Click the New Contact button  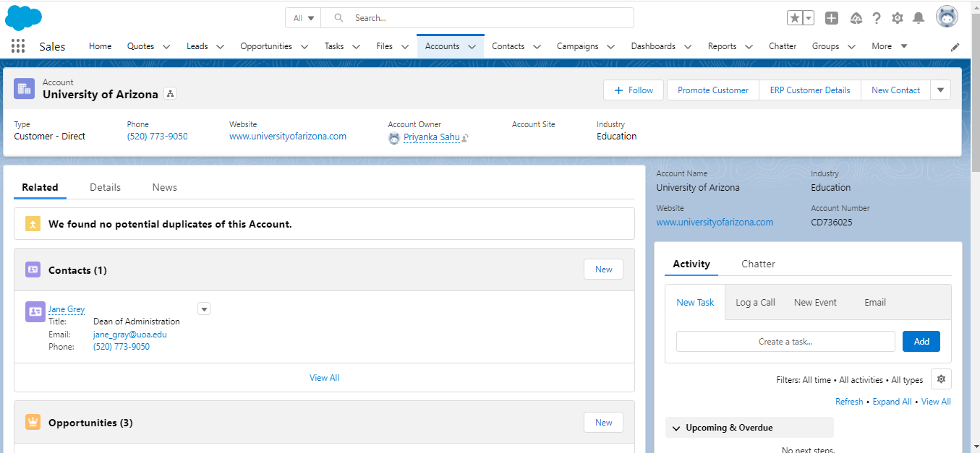(895, 90)
